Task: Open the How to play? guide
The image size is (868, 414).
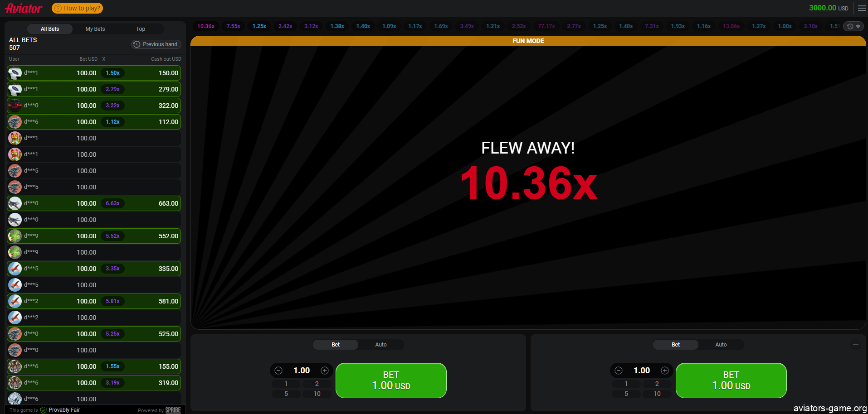Action: point(78,8)
